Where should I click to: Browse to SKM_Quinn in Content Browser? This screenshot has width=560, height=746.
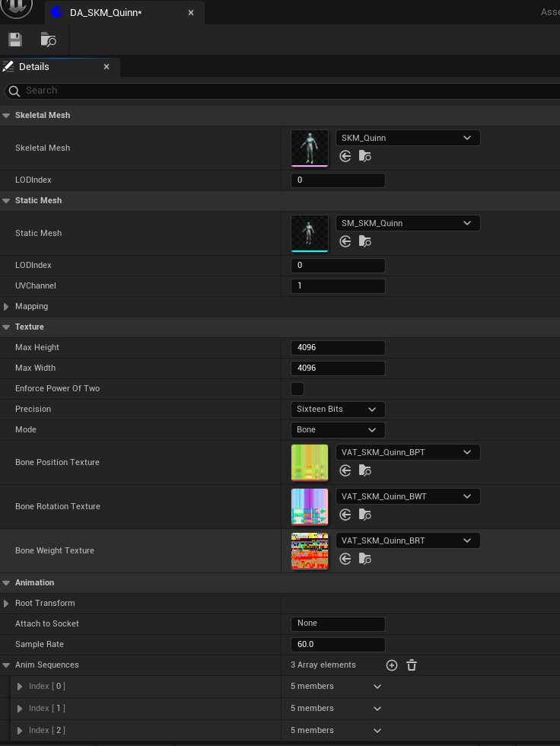tap(365, 156)
